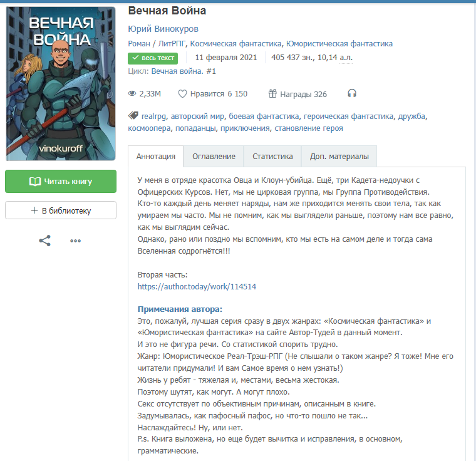
Task: Click the headphones audiobook icon
Action: point(352,93)
